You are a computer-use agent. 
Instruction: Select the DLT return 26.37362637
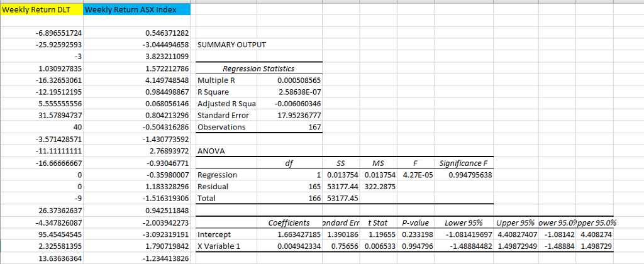point(60,211)
